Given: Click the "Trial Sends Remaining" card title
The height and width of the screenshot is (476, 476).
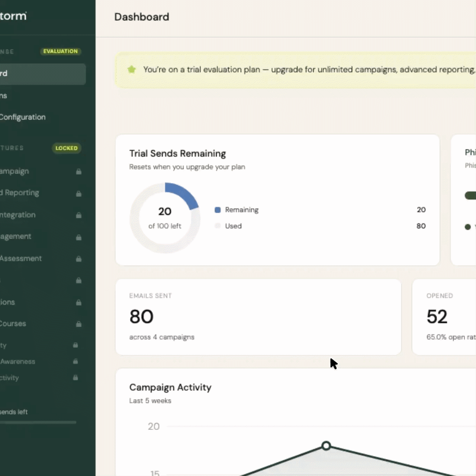Looking at the screenshot, I should pos(178,154).
